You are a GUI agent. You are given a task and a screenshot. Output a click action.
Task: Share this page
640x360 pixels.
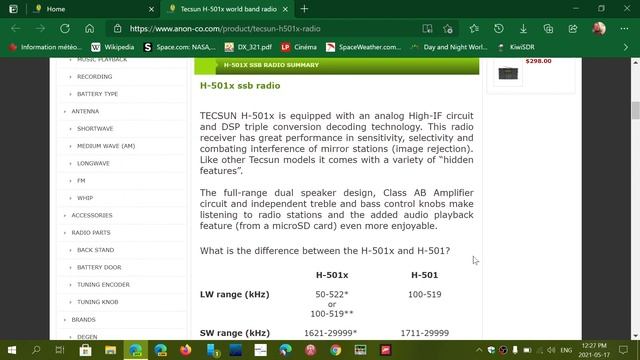[x=573, y=29]
